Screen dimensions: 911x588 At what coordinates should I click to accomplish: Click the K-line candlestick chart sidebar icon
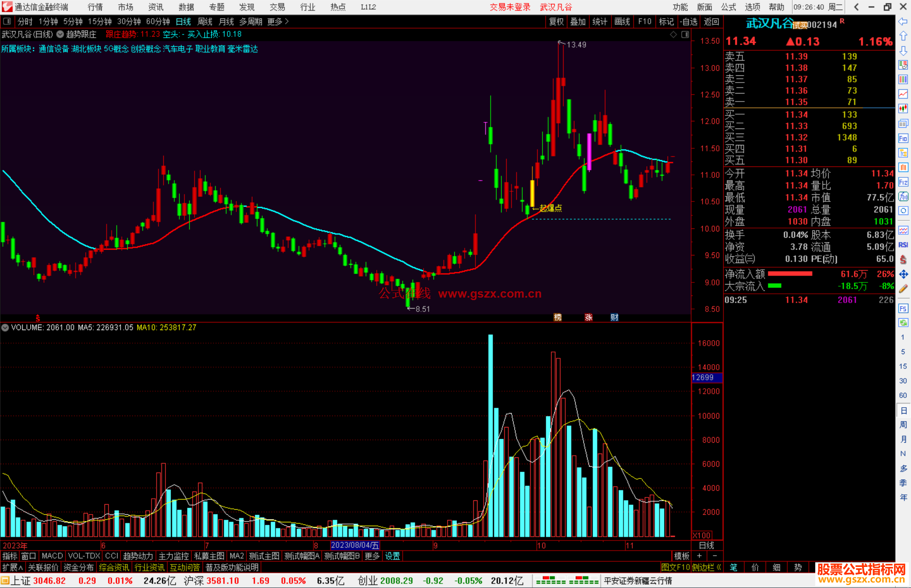(x=903, y=109)
